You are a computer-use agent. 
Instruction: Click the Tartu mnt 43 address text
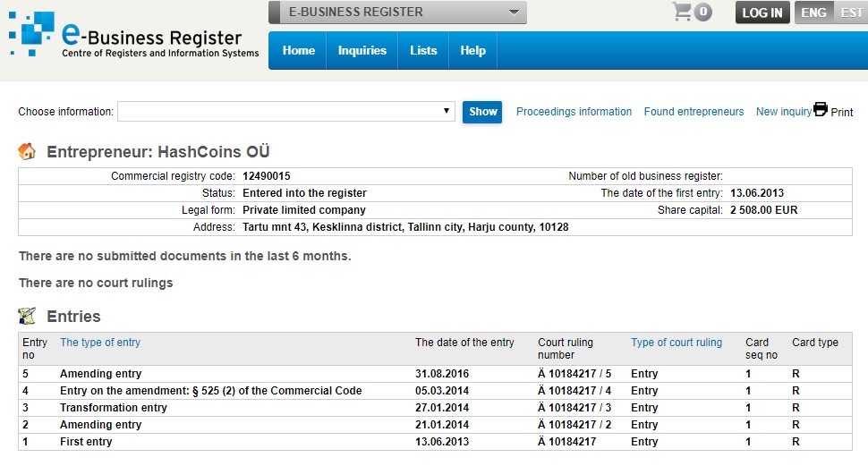[405, 227]
